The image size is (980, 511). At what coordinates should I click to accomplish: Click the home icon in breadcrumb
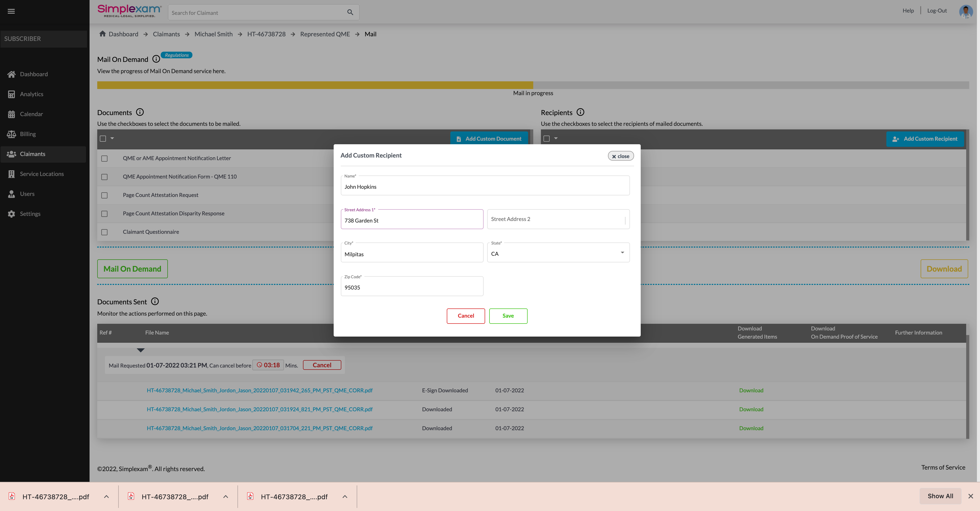tap(102, 34)
